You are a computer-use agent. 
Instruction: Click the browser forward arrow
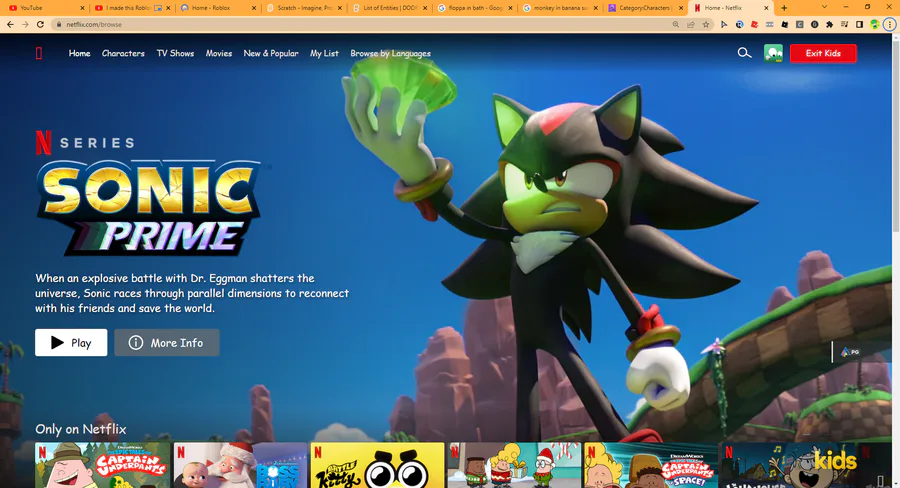[x=25, y=25]
